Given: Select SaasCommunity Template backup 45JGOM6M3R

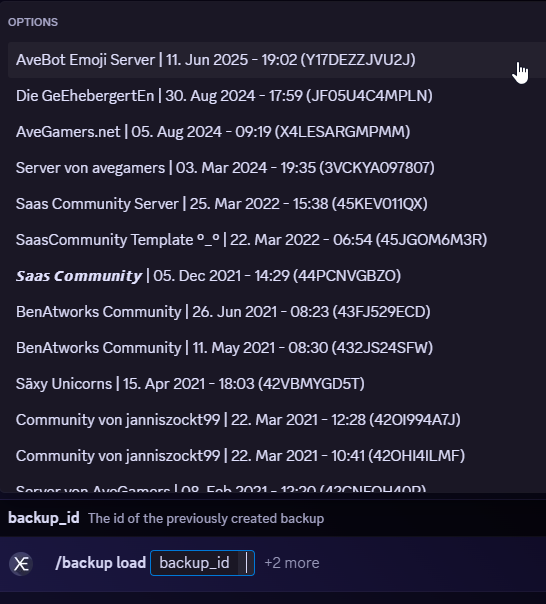Looking at the screenshot, I should click(x=277, y=240).
